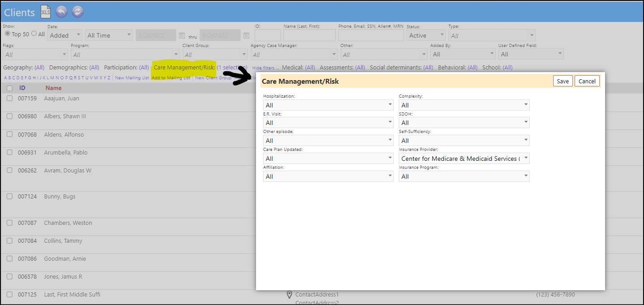Check the box for Aaajuan, Juan
Image resolution: width=644 pixels, height=305 pixels.
pos(9,99)
